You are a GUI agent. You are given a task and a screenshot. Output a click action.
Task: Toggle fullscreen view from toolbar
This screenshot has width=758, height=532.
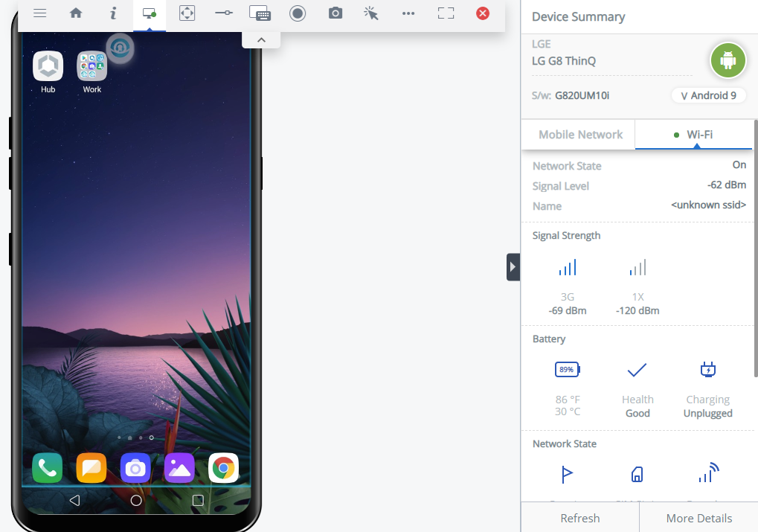(x=446, y=13)
